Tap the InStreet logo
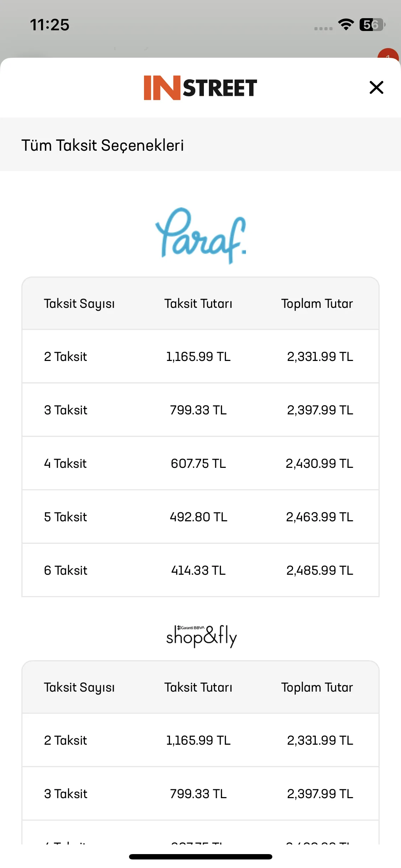The image size is (401, 868). point(200,88)
